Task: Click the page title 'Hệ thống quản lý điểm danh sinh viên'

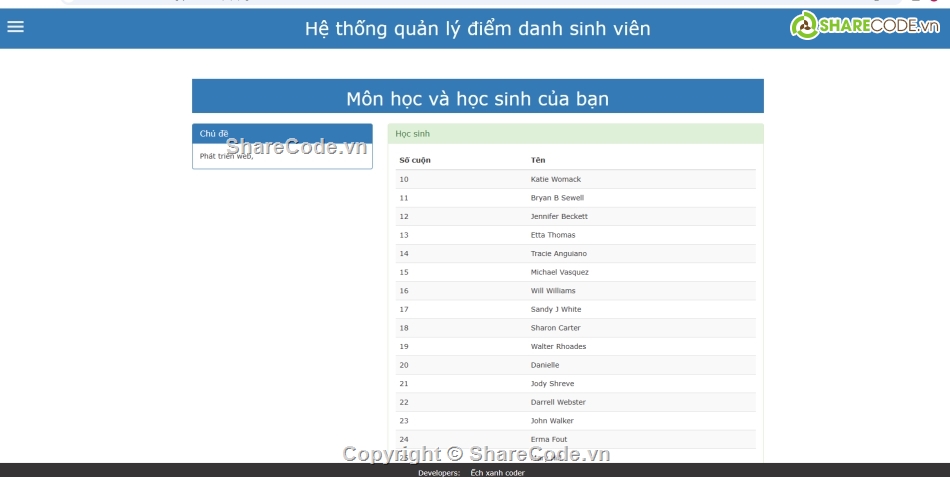Action: click(477, 28)
